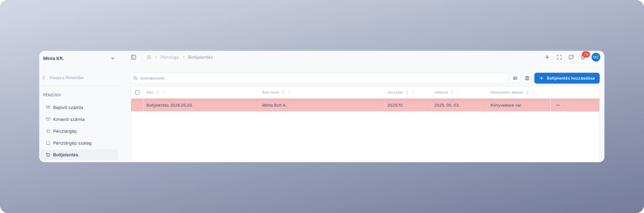Screen dimensions: 644x213
Task: Open the chat messages icon
Action: [x=571, y=57]
